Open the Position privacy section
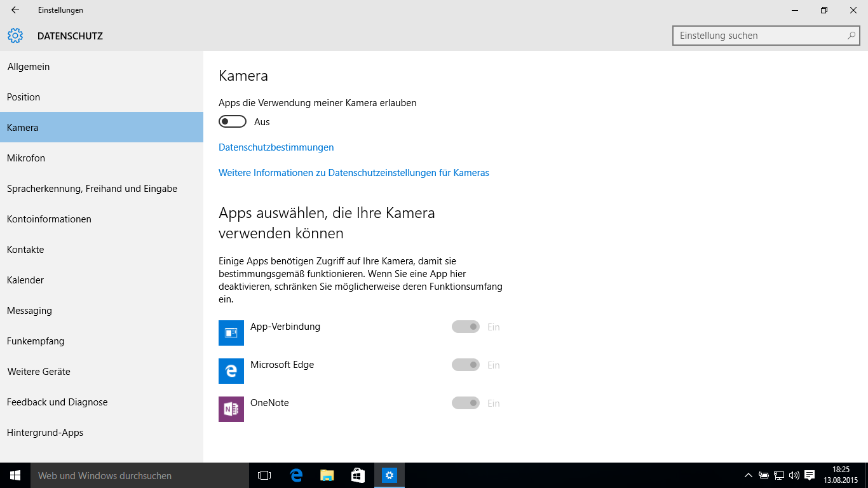The image size is (868, 488). pos(24,97)
